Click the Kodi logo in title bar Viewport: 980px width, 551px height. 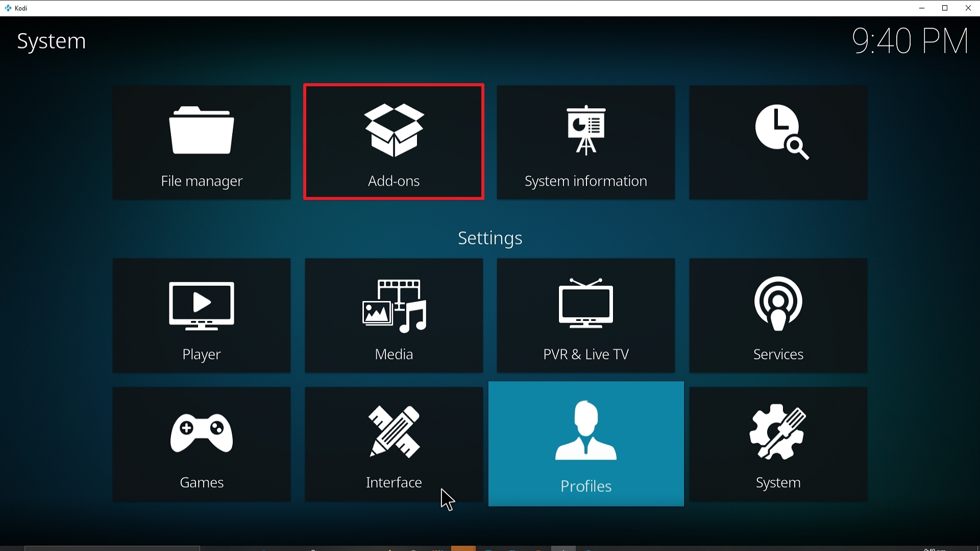click(x=8, y=8)
